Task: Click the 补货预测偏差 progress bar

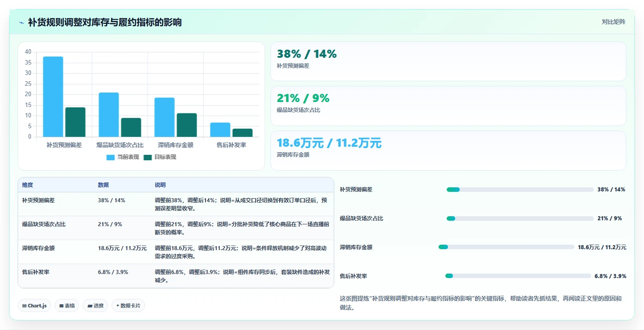Action: pos(520,190)
